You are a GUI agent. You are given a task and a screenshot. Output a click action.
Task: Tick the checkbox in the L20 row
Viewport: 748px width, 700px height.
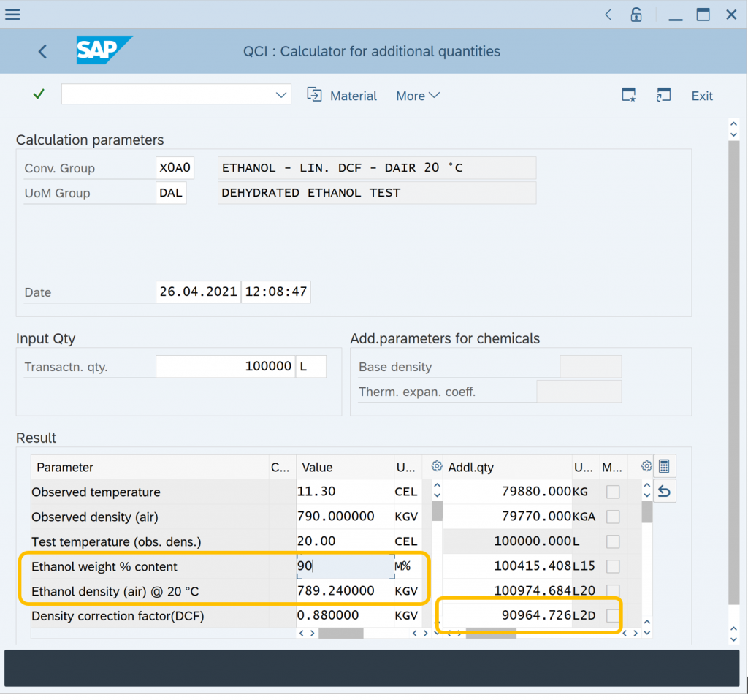click(613, 590)
